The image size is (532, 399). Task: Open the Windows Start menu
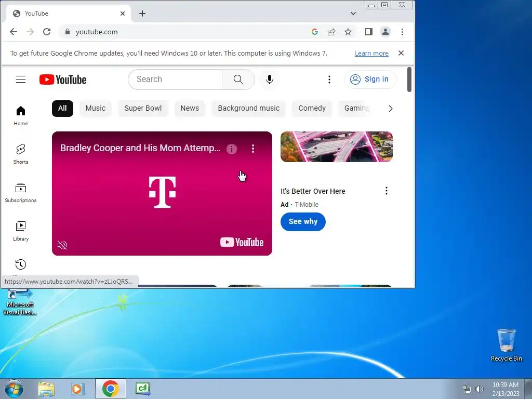click(x=14, y=389)
